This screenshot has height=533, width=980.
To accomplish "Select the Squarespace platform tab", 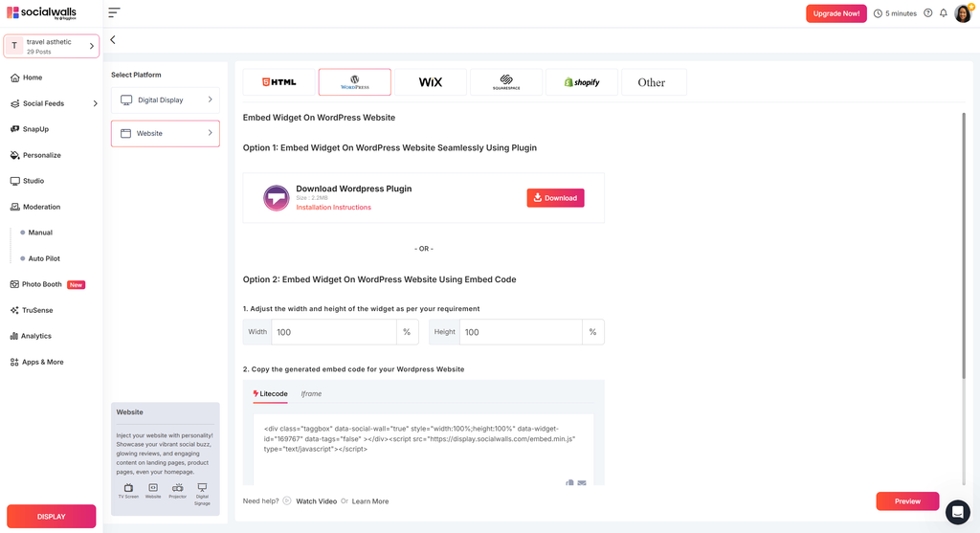I will pos(505,82).
